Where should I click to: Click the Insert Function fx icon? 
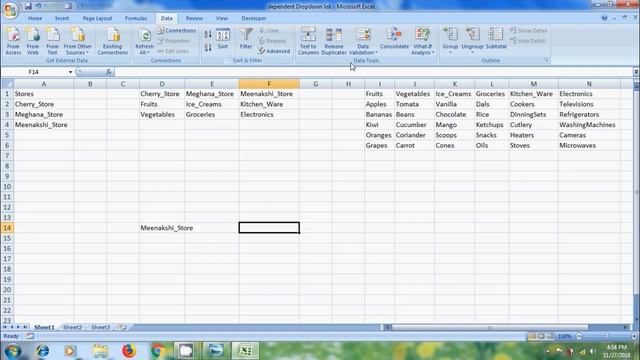[109, 72]
